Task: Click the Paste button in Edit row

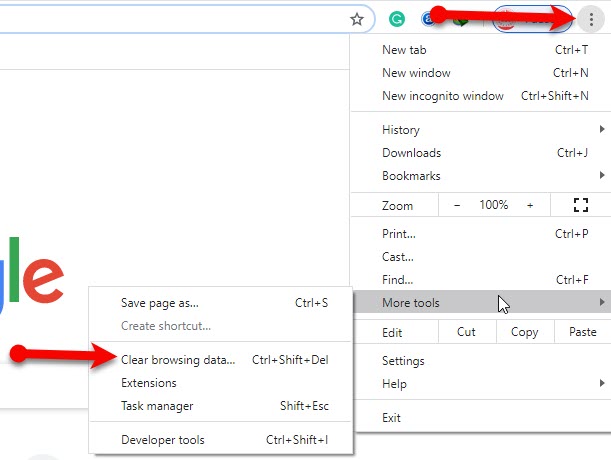Action: (x=582, y=332)
